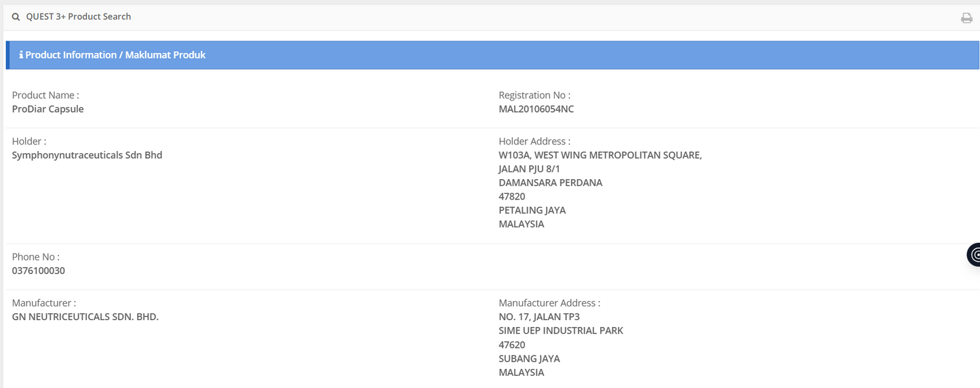Click SUBANG JAYA in manufacturer address
This screenshot has height=388, width=980.
pos(529,359)
